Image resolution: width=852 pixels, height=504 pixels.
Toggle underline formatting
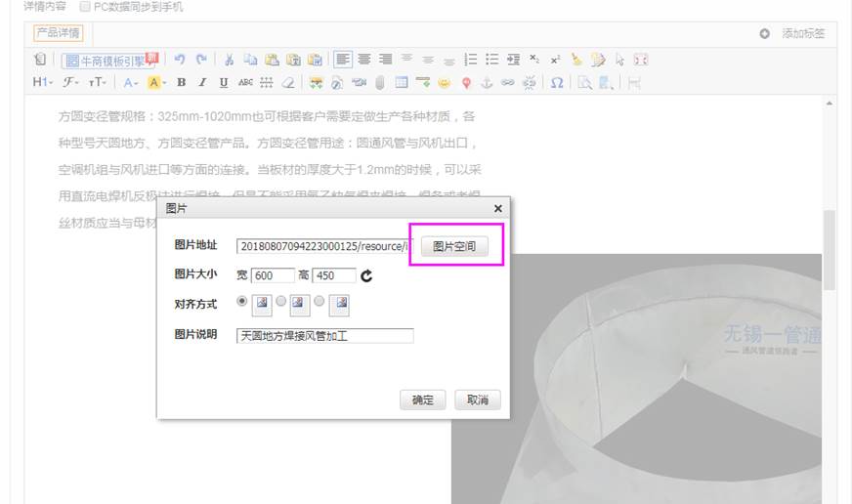(x=224, y=83)
